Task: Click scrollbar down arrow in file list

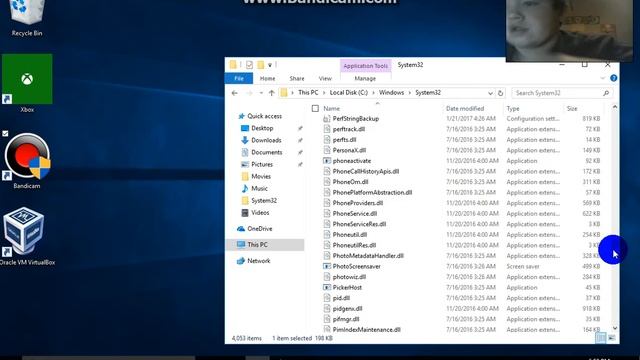Action: 615,328
